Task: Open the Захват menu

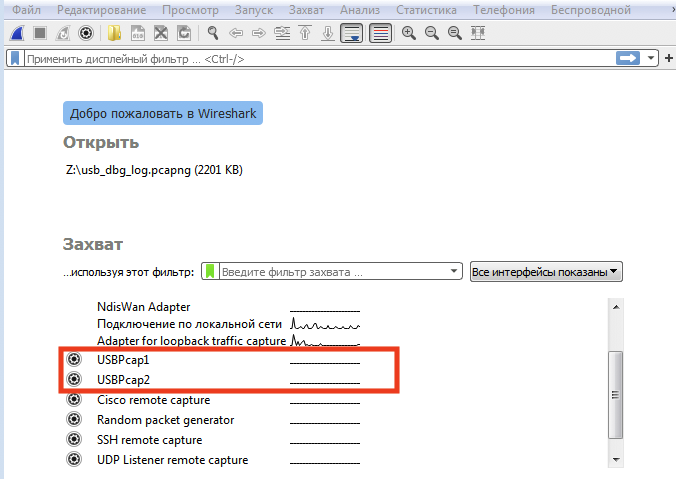Action: tap(306, 9)
